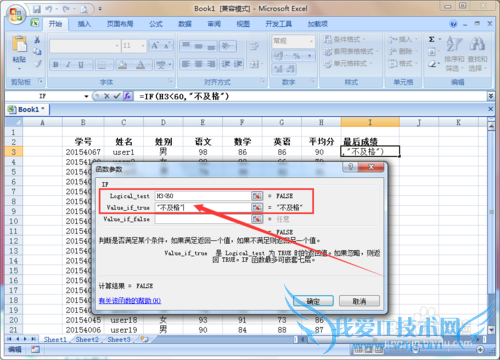The image size is (500, 360).
Task: Click the Clear eraser icon in editing group
Action: point(432,63)
